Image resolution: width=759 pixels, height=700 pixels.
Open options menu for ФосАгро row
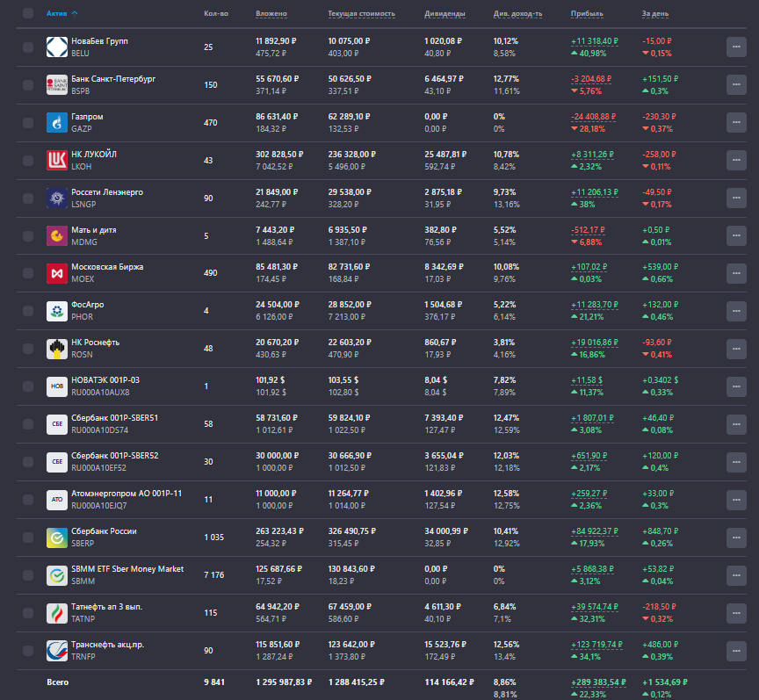(x=736, y=311)
